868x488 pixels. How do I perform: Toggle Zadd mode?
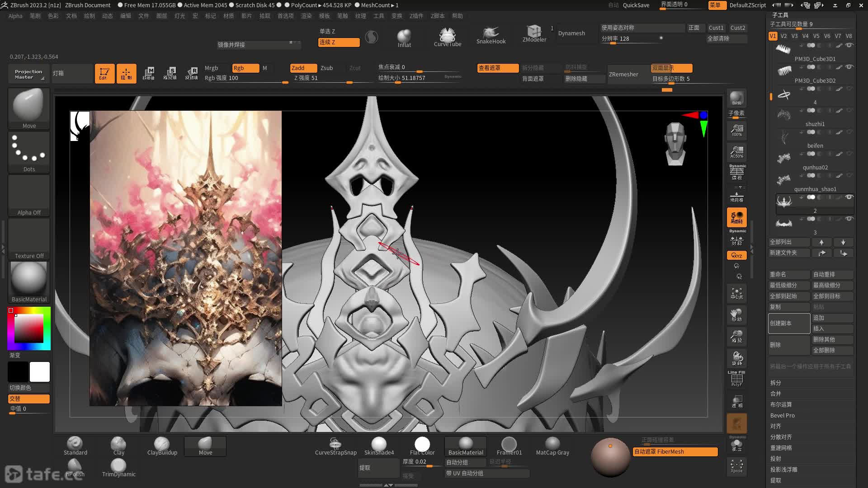(303, 68)
